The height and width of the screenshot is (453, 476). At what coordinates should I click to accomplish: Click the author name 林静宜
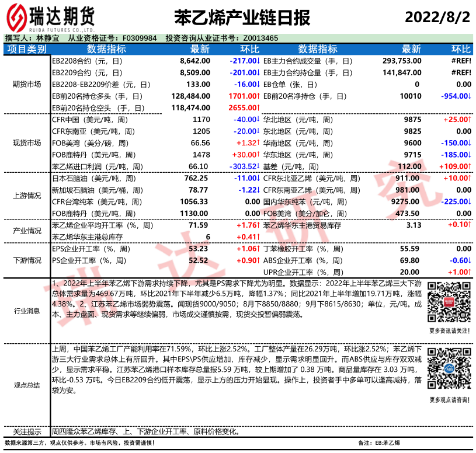pos(48,38)
